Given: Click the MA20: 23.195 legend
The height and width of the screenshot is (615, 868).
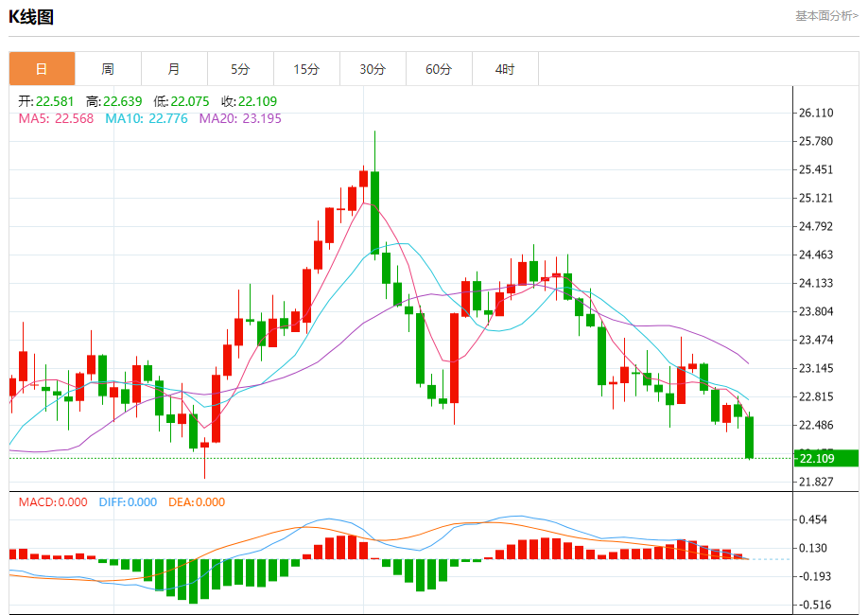Looking at the screenshot, I should coord(240,118).
